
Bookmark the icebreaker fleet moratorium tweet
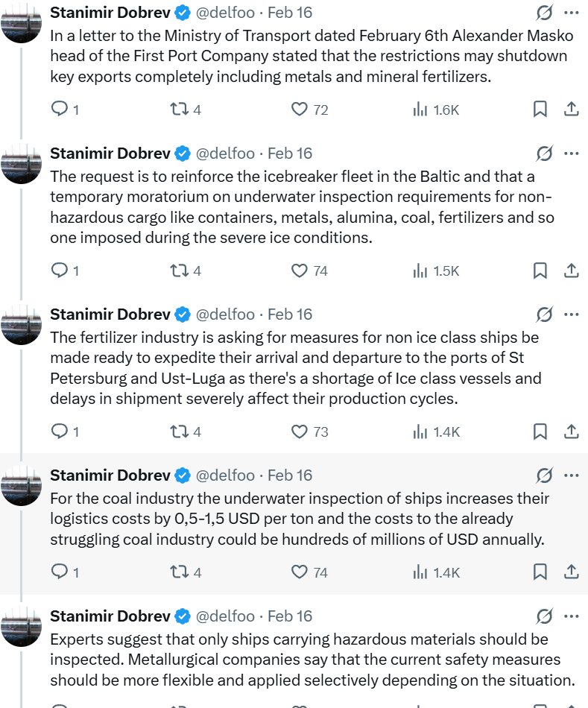tap(540, 271)
